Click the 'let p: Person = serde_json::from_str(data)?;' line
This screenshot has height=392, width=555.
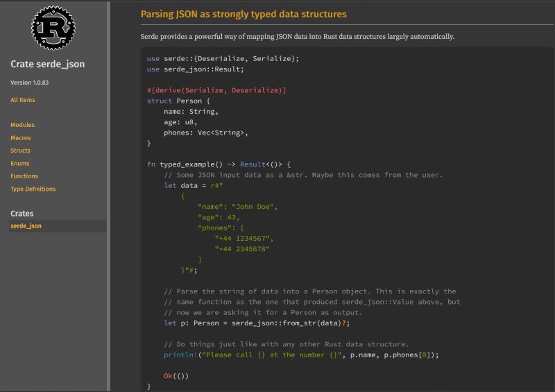click(x=257, y=323)
